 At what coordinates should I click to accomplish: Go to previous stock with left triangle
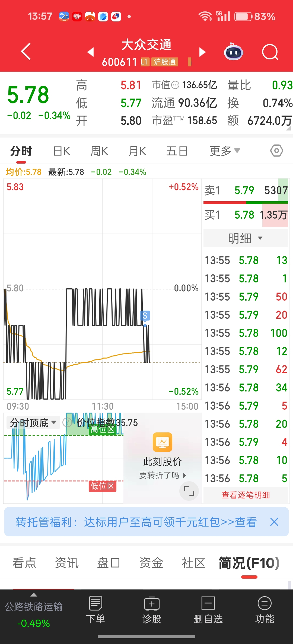coord(91,52)
